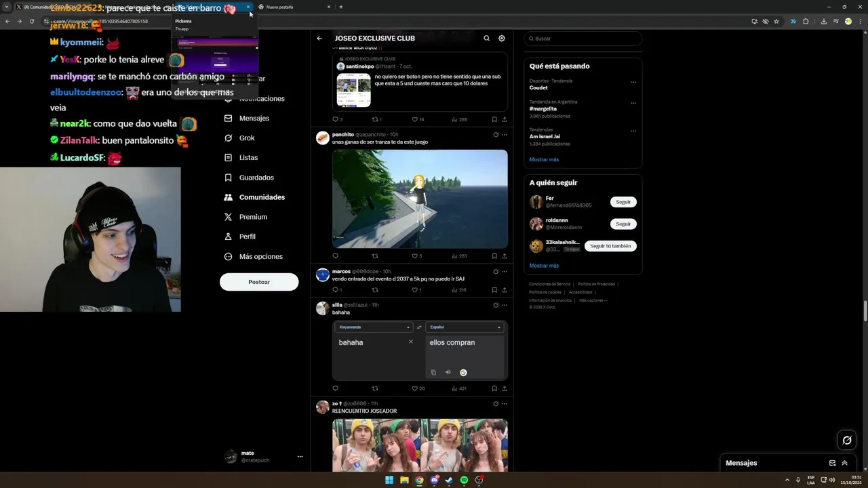Open Discord from the taskbar
The width and height of the screenshot is (868, 488).
(x=434, y=480)
